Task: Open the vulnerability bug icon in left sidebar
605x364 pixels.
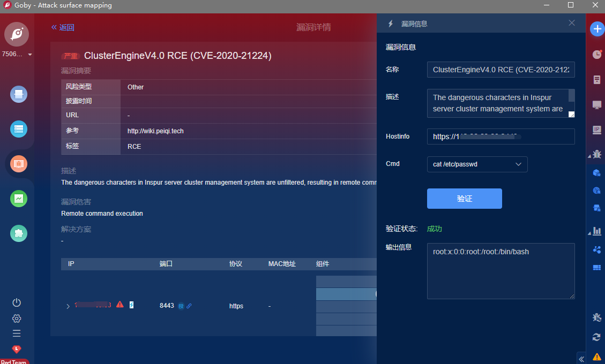Action: [19, 164]
